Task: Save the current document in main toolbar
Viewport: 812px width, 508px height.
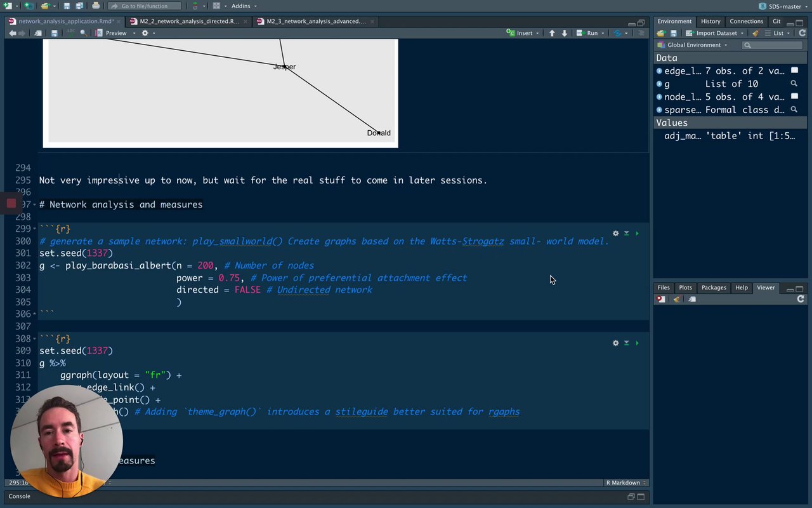Action: pos(67,6)
